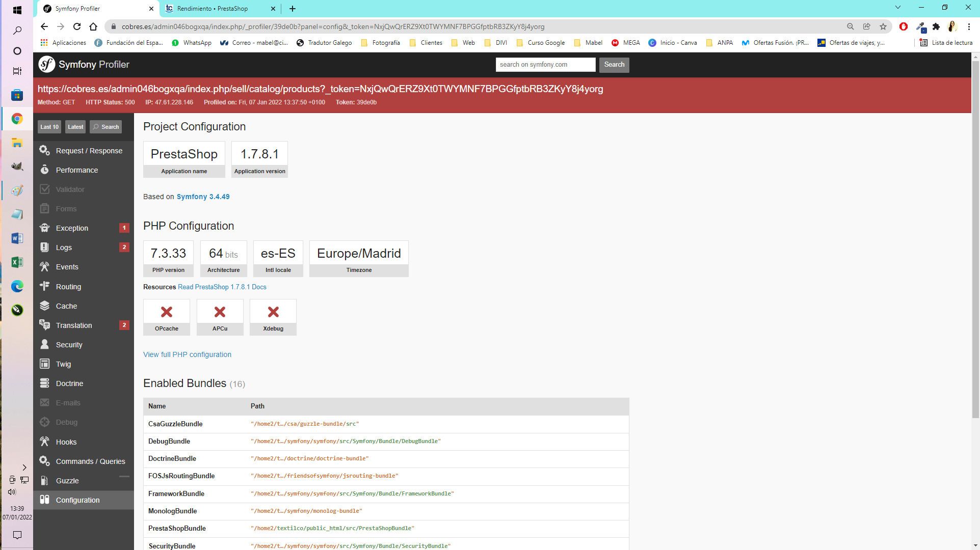Open the Logs panel icon

pyautogui.click(x=44, y=248)
